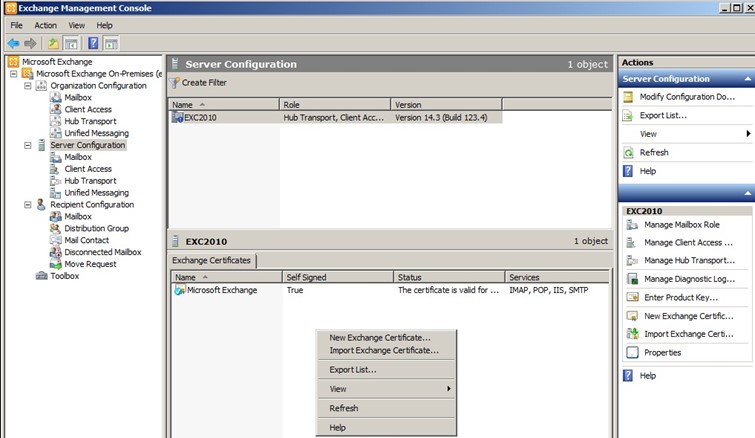The width and height of the screenshot is (755, 438).
Task: Click Distribution Group icon under Recipient Configuration
Action: click(x=55, y=228)
